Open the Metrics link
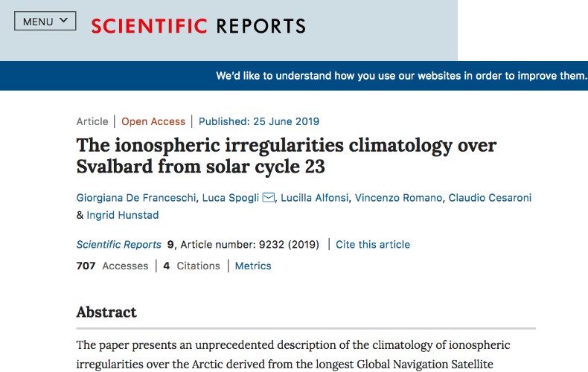 tap(253, 266)
